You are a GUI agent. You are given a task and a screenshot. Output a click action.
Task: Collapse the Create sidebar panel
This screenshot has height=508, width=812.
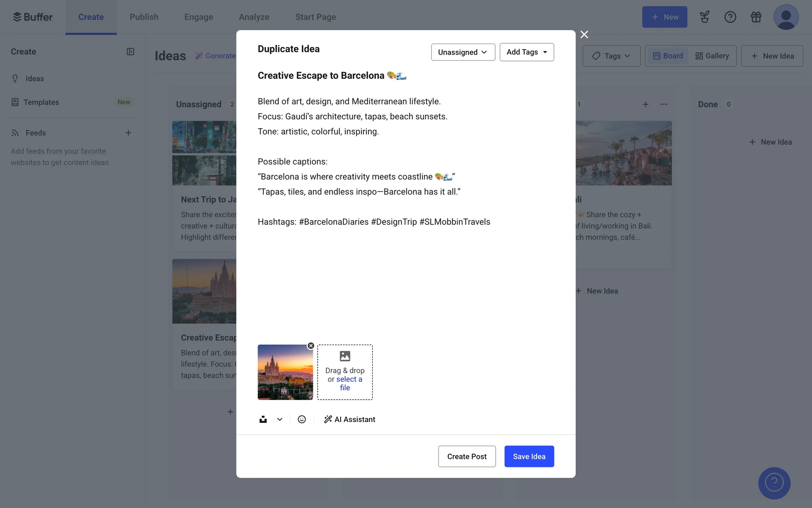130,52
